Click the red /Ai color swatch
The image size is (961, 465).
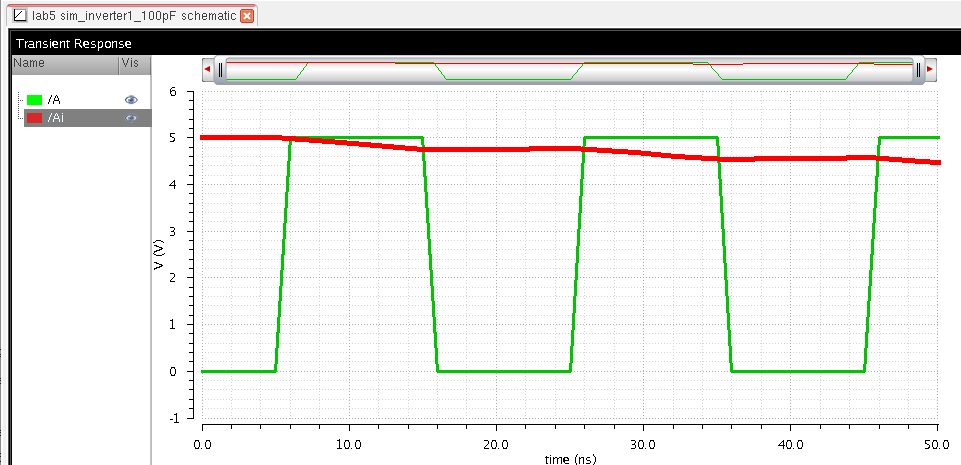tap(34, 118)
